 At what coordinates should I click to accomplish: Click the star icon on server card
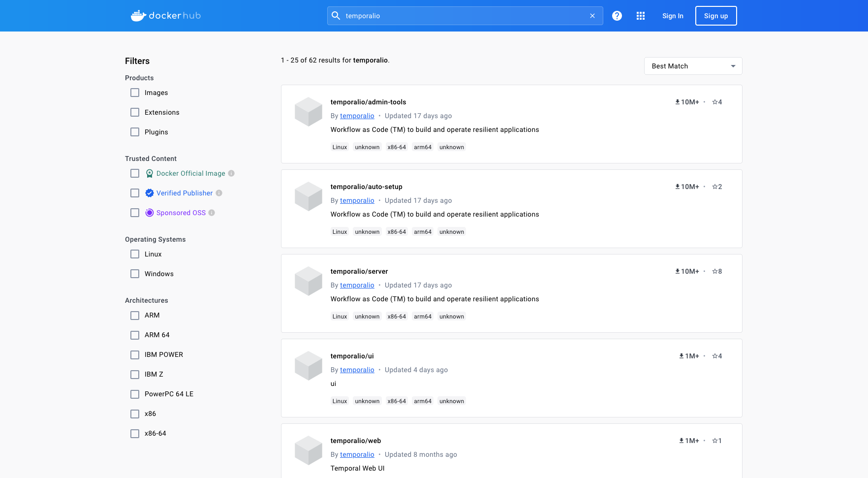click(x=714, y=271)
